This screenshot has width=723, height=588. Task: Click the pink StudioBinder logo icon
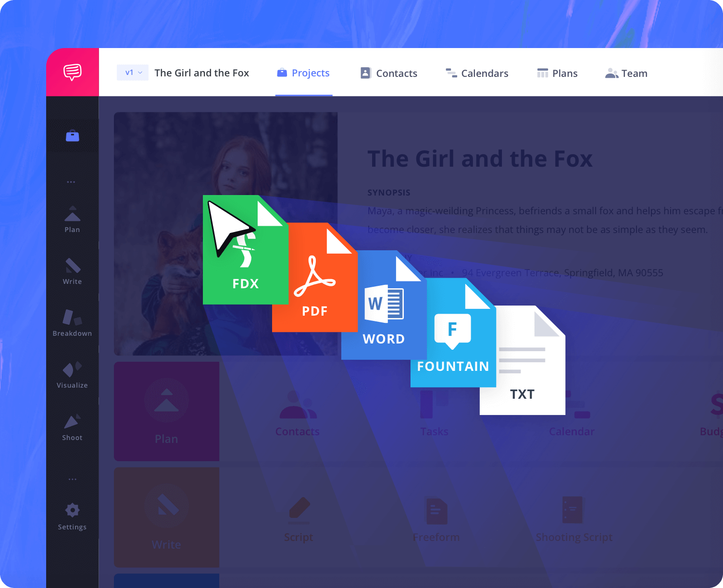(x=72, y=72)
